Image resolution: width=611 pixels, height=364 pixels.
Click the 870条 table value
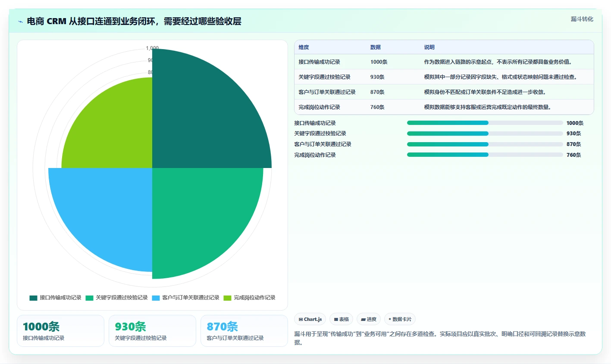[x=377, y=92]
